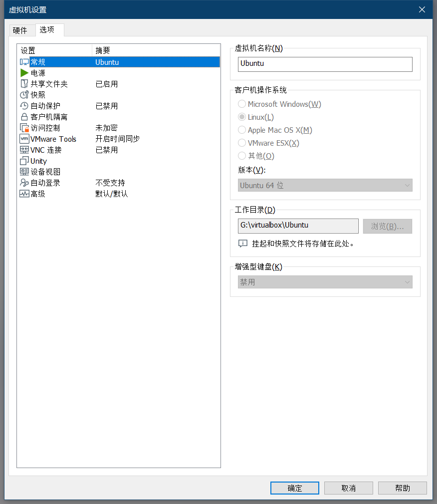The width and height of the screenshot is (437, 504).
Task: Select the VMware Tools row label
Action: coord(53,139)
